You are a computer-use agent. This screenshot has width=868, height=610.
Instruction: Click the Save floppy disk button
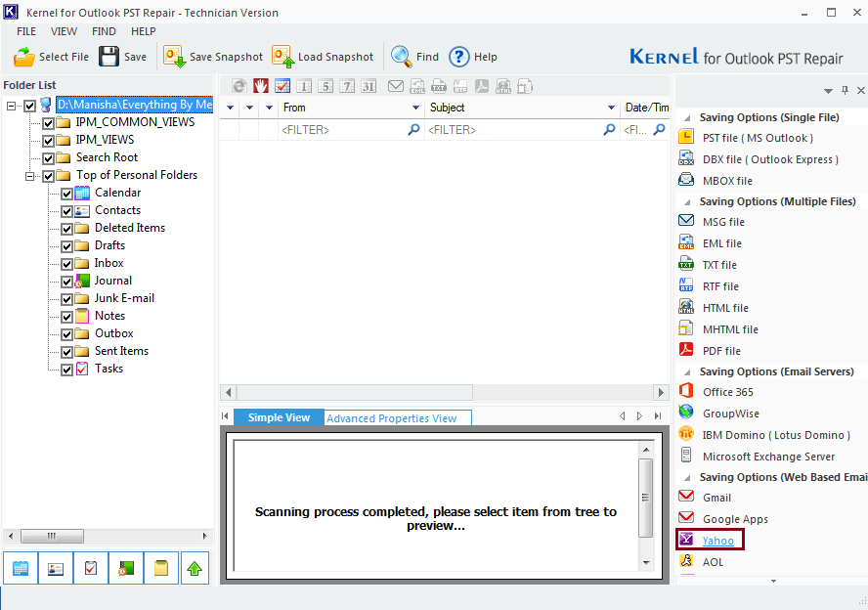point(122,57)
